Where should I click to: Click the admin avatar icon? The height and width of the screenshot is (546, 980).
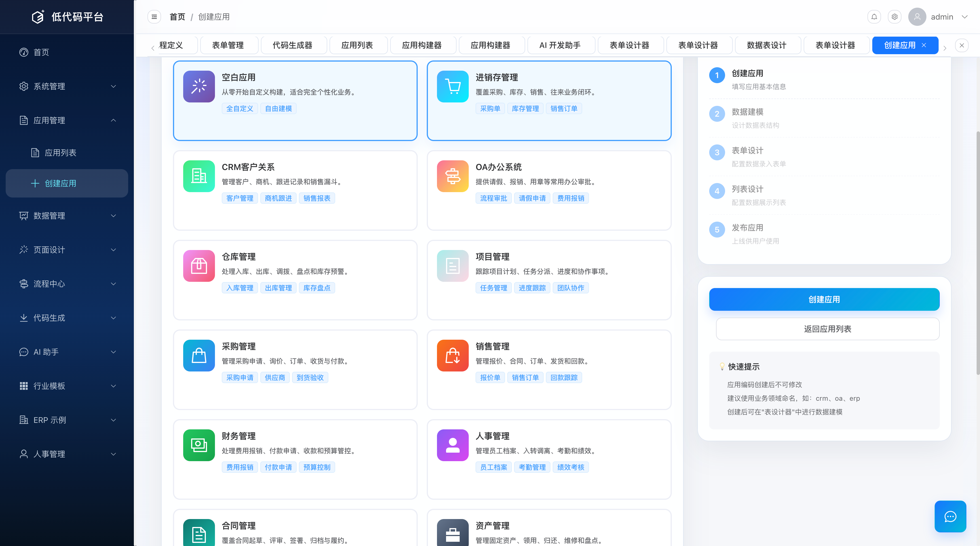coord(917,17)
